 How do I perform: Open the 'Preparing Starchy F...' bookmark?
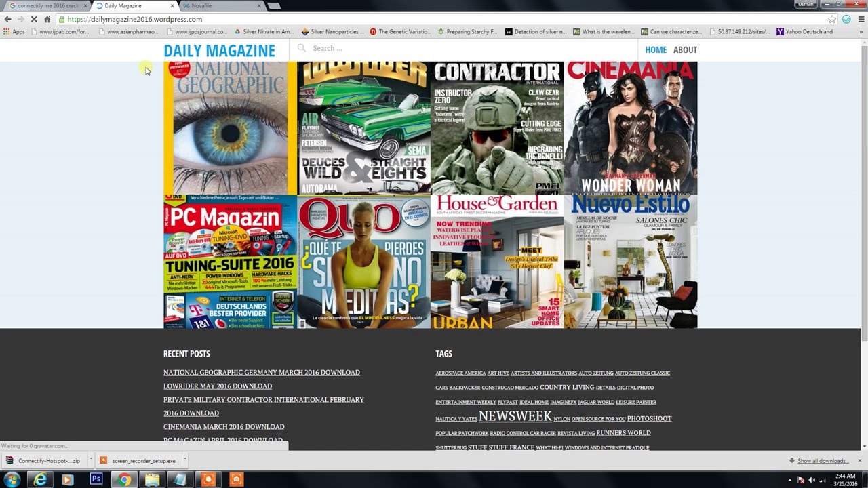(x=467, y=31)
